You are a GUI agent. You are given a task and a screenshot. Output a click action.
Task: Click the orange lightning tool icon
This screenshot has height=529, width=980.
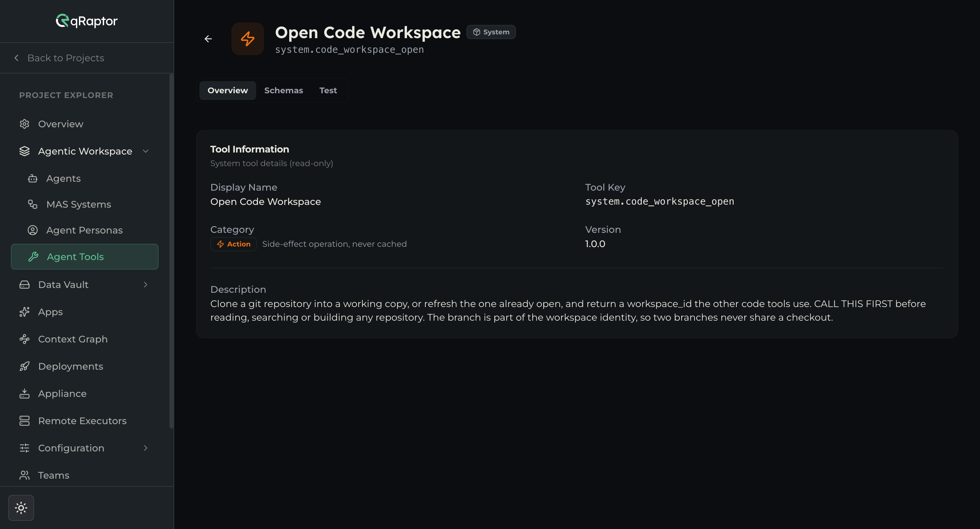click(x=248, y=39)
